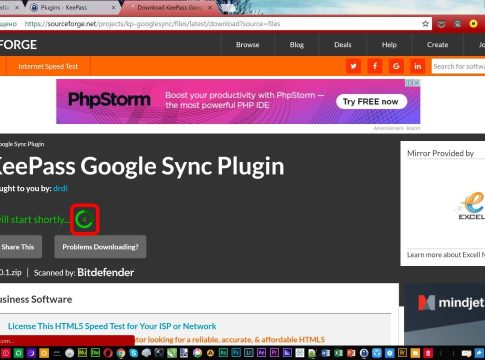
Task: Open Skype from the taskbar
Action: tap(134, 353)
